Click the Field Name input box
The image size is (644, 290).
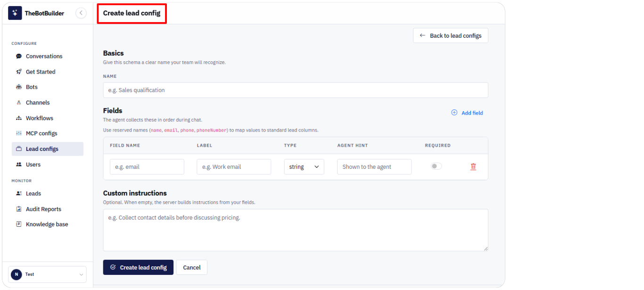[147, 167]
